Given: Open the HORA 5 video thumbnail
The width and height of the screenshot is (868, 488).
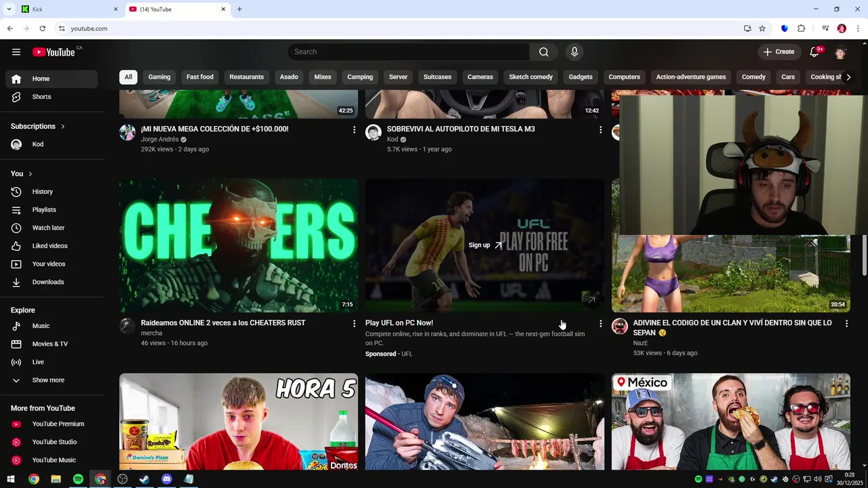Looking at the screenshot, I should click(239, 422).
